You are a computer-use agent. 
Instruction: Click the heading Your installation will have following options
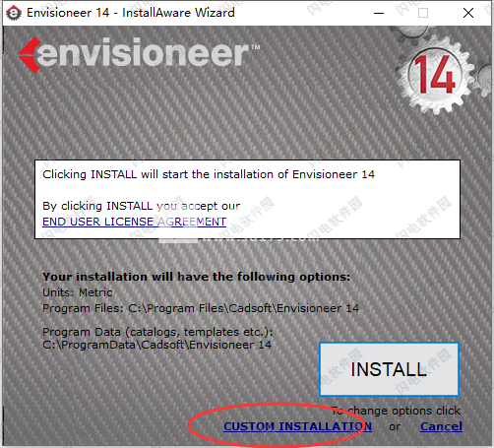pyautogui.click(x=197, y=277)
